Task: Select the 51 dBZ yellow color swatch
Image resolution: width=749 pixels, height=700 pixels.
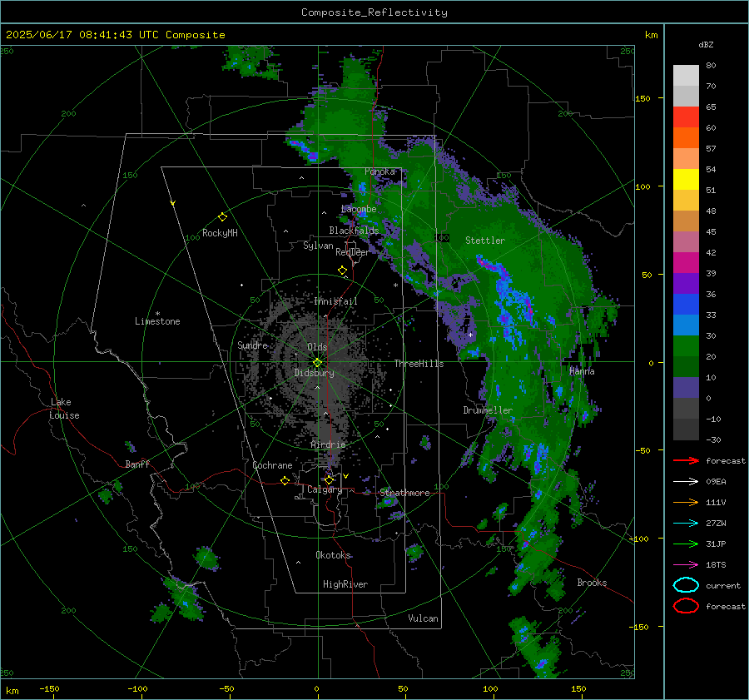Action: (686, 179)
